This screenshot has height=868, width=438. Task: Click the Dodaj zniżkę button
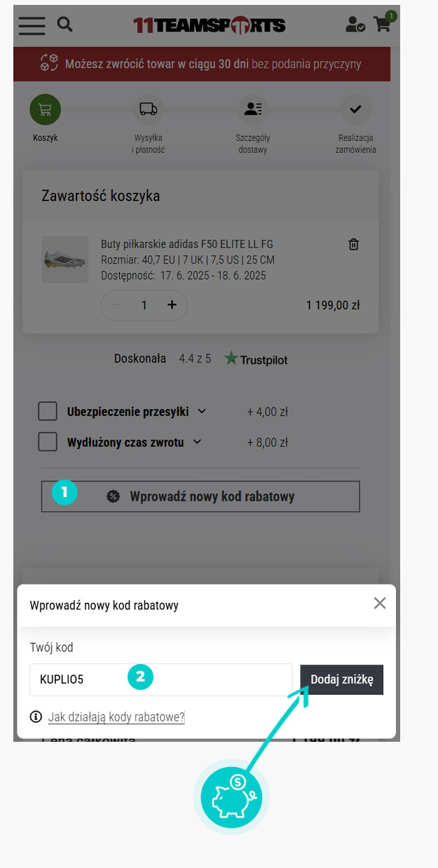coord(342,679)
